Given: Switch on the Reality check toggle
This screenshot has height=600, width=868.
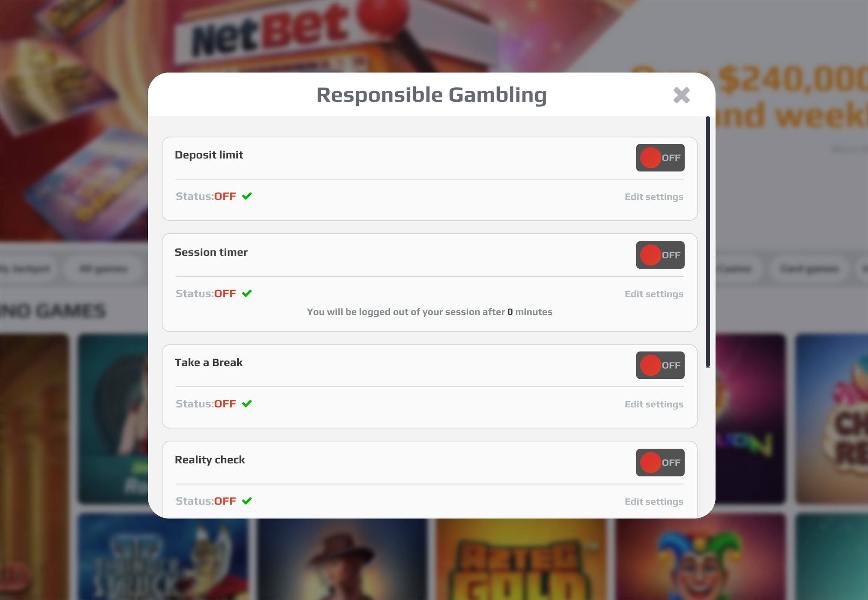Looking at the screenshot, I should pyautogui.click(x=660, y=462).
